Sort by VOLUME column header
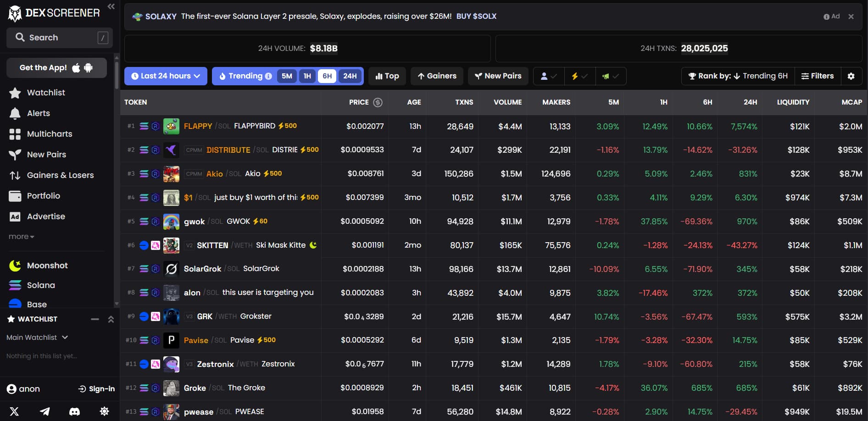 coord(507,102)
